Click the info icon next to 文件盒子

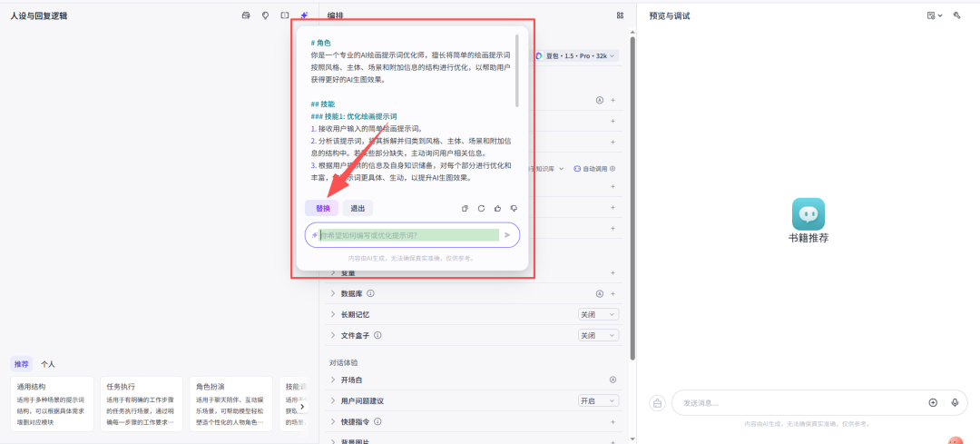coord(378,335)
